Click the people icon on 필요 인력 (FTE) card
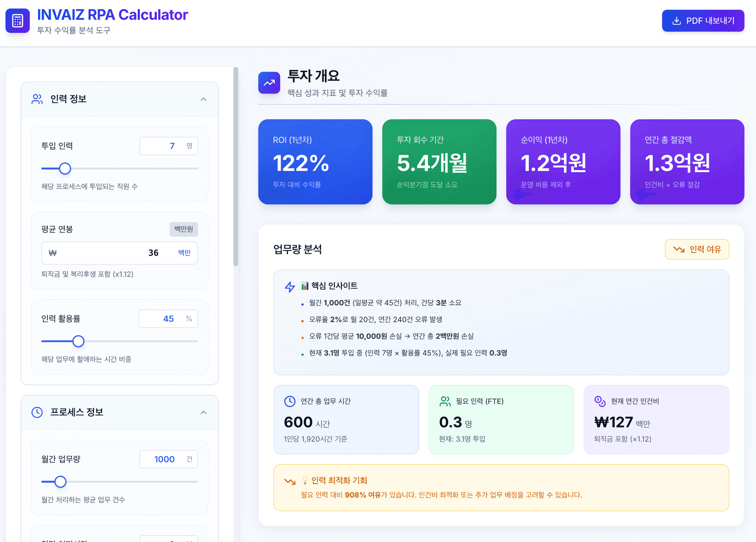 pos(445,401)
